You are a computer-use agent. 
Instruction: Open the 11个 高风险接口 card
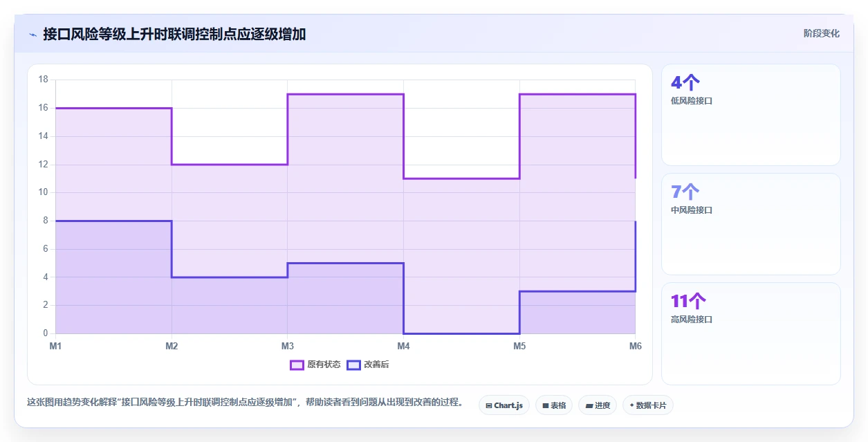(750, 333)
